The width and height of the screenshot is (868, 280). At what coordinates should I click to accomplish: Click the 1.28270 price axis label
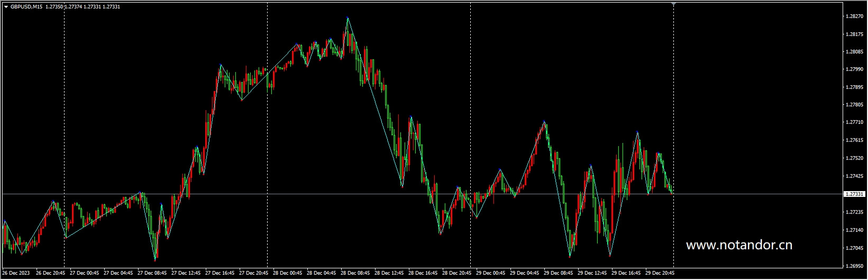pos(855,16)
